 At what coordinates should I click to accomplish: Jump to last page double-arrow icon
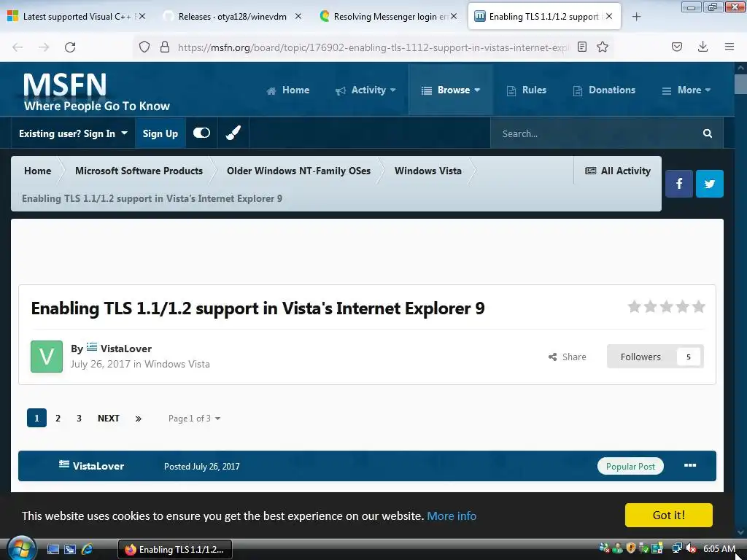point(138,419)
